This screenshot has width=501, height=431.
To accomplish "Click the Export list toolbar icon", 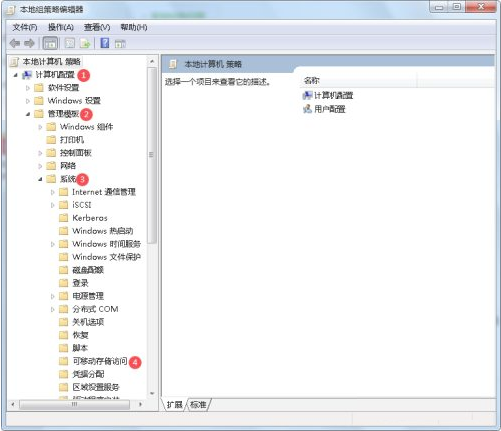I will (x=85, y=43).
